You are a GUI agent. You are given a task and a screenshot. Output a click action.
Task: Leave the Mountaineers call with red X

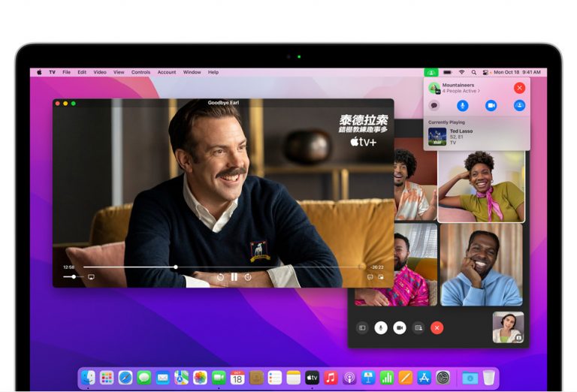click(519, 88)
